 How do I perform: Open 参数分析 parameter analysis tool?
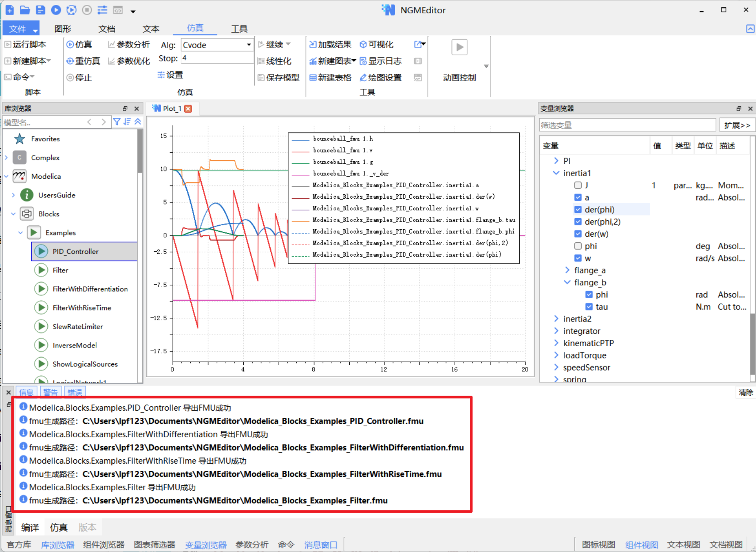[129, 45]
